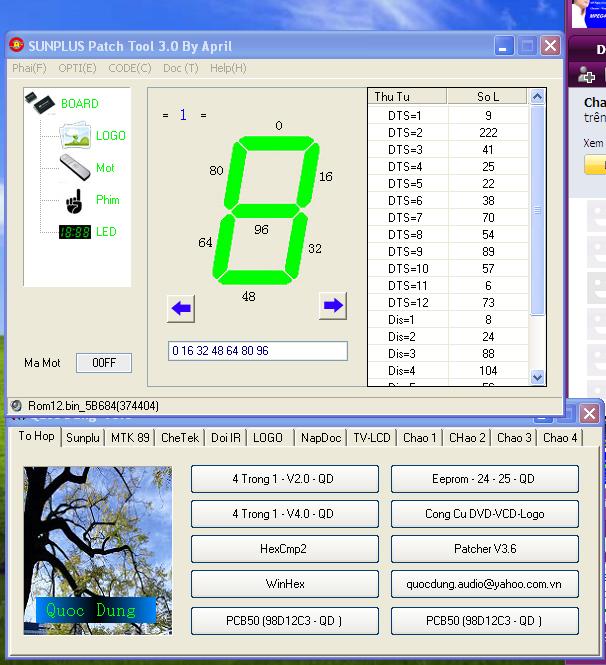
Task: Select the DTS=12 row
Action: (x=448, y=302)
